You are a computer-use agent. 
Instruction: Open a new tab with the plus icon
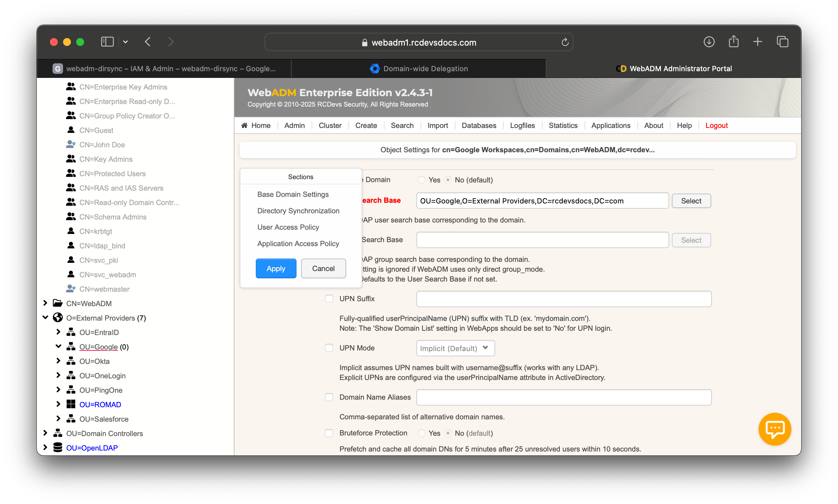pos(757,42)
